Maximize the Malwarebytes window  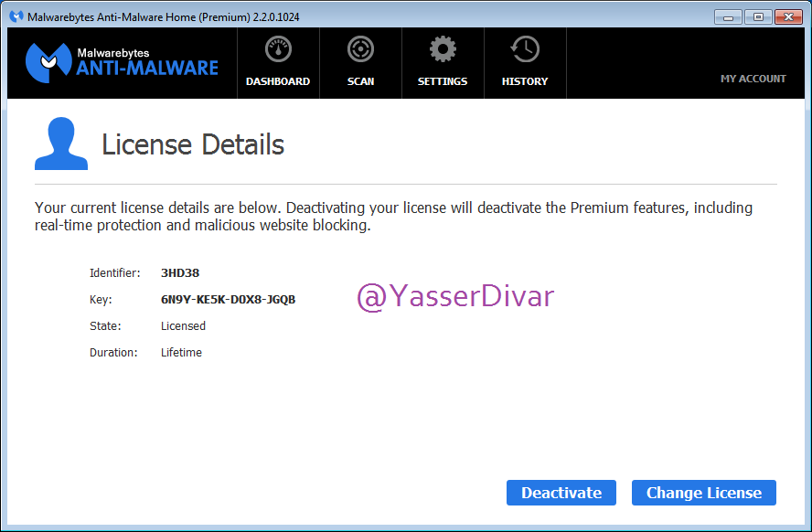click(758, 17)
